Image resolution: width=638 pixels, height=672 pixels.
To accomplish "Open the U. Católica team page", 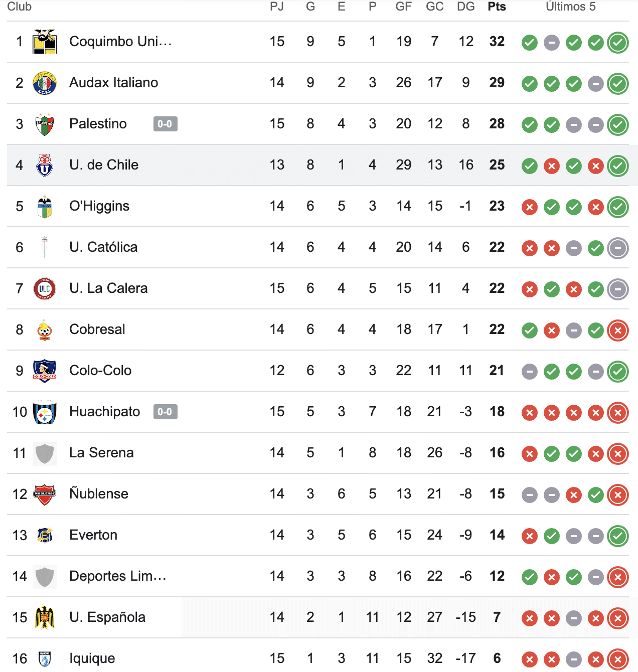I will point(103,247).
